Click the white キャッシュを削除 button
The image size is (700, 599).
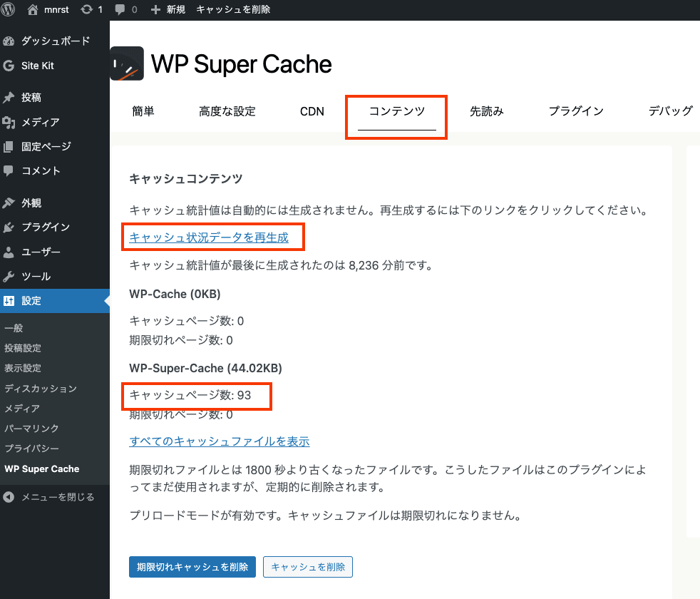coord(308,567)
